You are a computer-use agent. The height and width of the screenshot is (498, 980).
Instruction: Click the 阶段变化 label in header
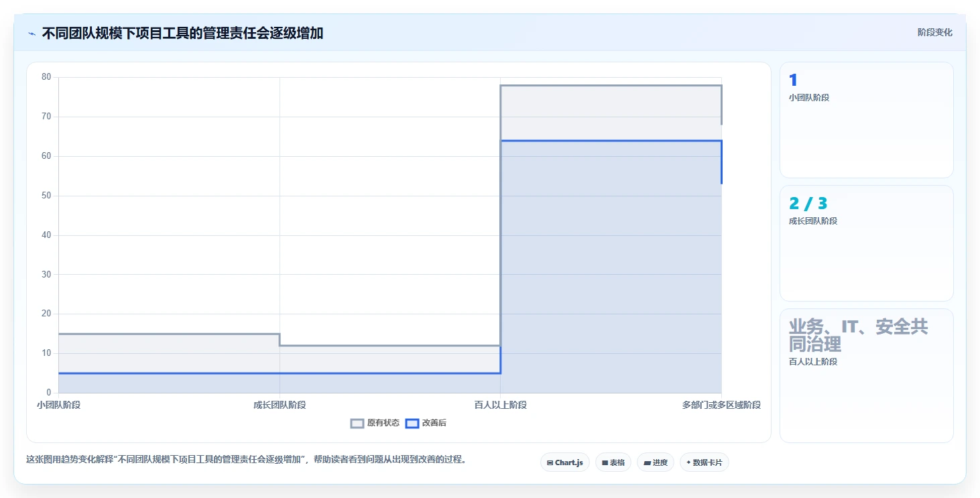pyautogui.click(x=934, y=33)
